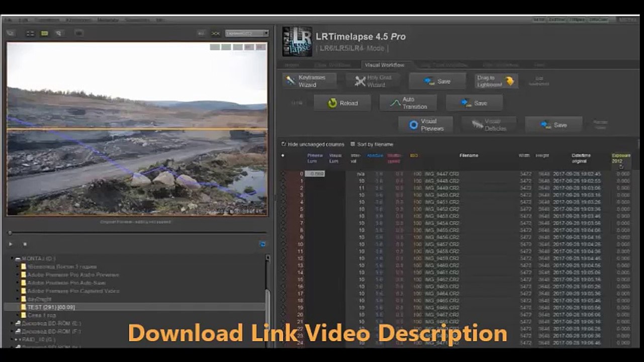Collapse the MONTAJ (D:) drive node
644x362 pixels.
[x=12, y=258]
